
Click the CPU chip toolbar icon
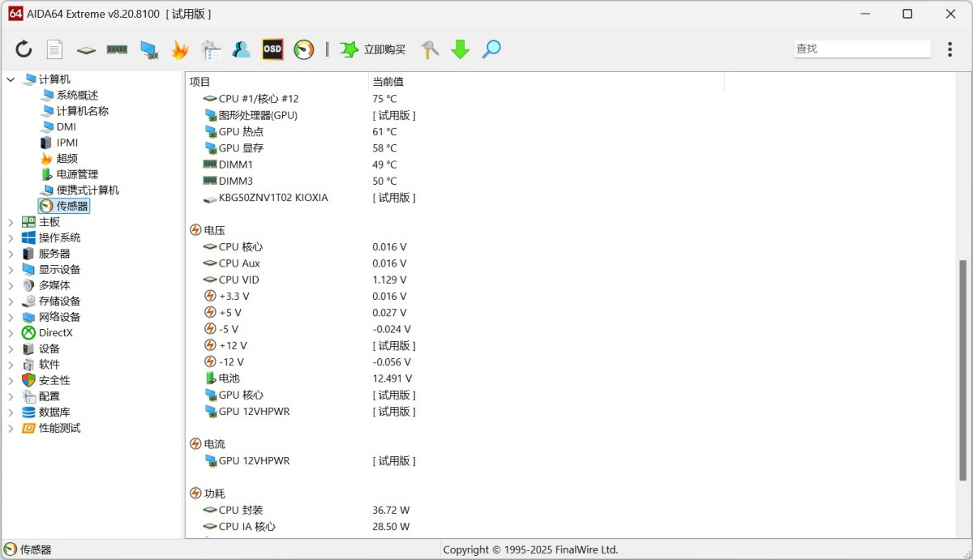[x=86, y=50]
